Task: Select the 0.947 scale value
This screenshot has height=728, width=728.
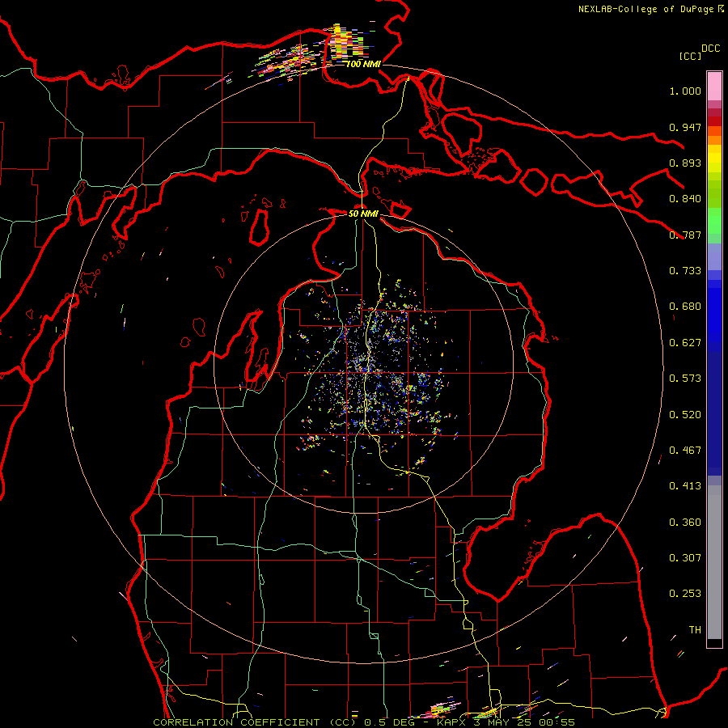Action: 685,127
